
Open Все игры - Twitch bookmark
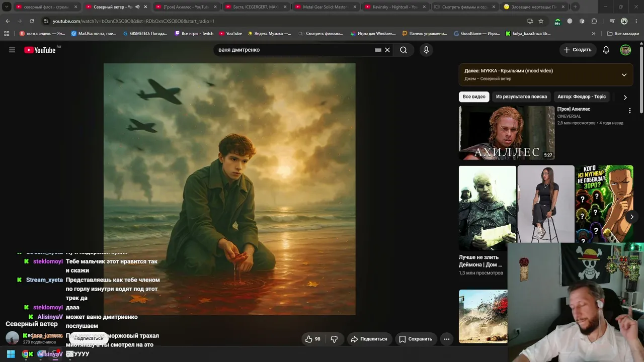[194, 34]
